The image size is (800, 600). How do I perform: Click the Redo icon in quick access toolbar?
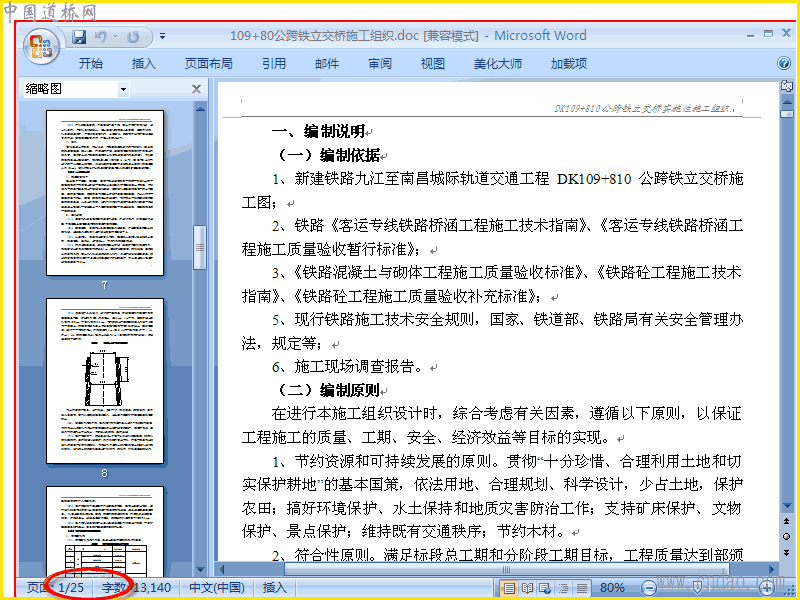pyautogui.click(x=133, y=37)
